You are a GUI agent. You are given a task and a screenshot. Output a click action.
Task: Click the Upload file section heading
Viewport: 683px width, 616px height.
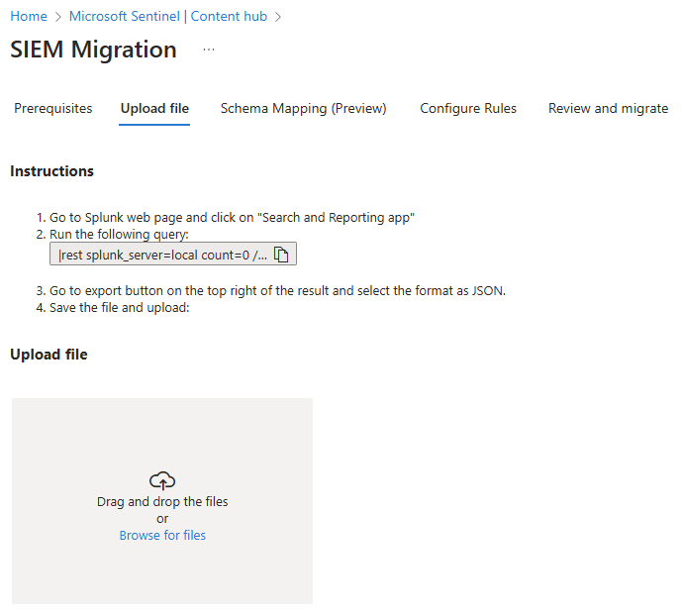[x=49, y=354]
